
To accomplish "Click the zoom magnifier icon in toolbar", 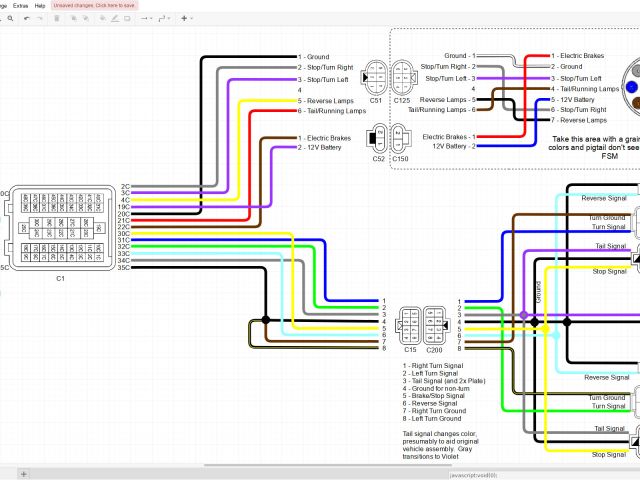I will (8, 18).
